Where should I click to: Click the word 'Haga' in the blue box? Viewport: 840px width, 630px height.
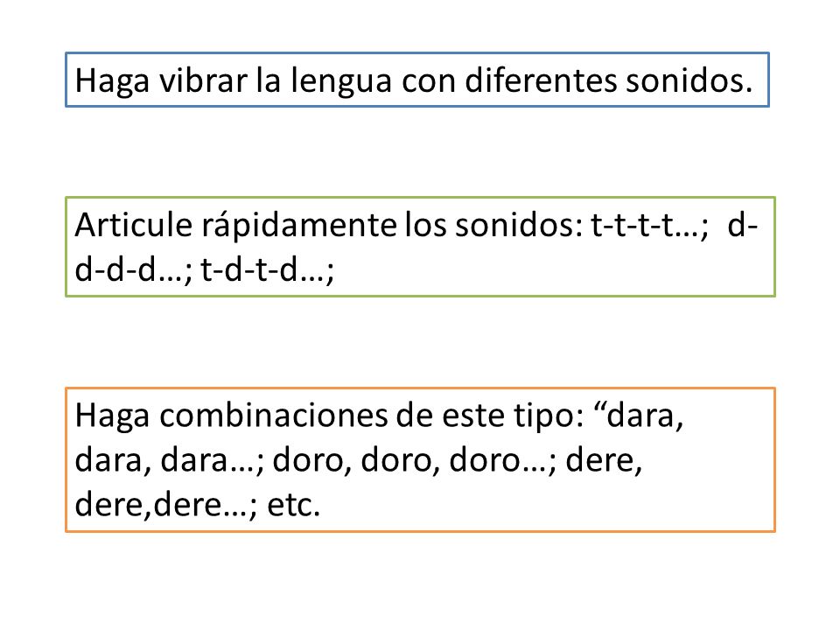tap(112, 82)
